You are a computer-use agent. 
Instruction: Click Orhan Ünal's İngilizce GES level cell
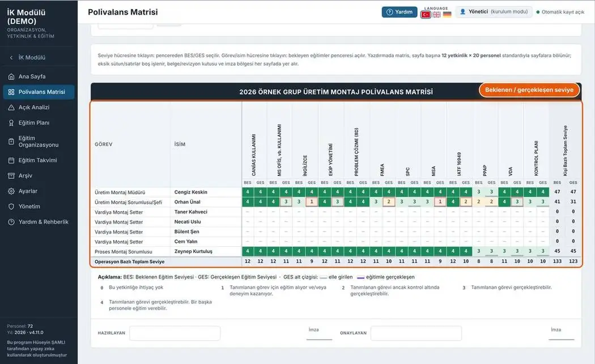point(312,202)
